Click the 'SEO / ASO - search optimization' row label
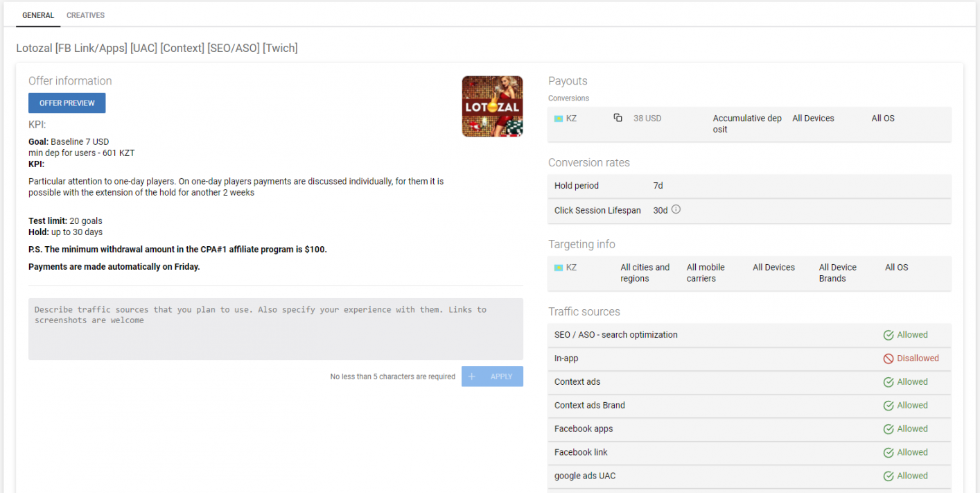Screen dimensions: 980x493 pyautogui.click(x=616, y=335)
